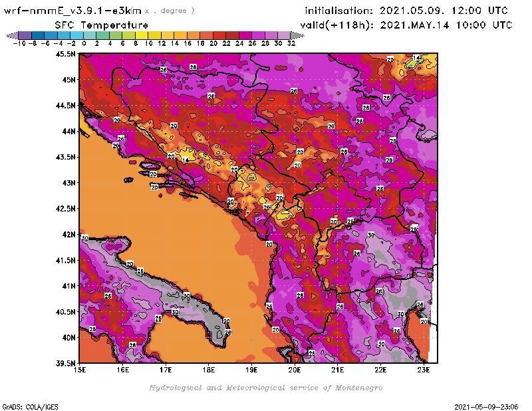Click the initialisation 2021.05.09. 12:00 UTC line
This screenshot has height=411, width=532.
pyautogui.click(x=406, y=11)
